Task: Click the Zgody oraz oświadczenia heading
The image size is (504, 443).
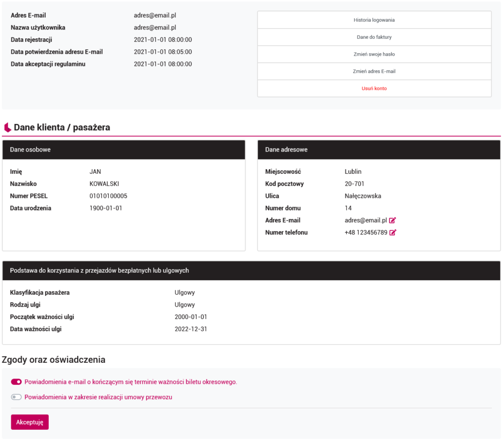Action: pyautogui.click(x=54, y=360)
